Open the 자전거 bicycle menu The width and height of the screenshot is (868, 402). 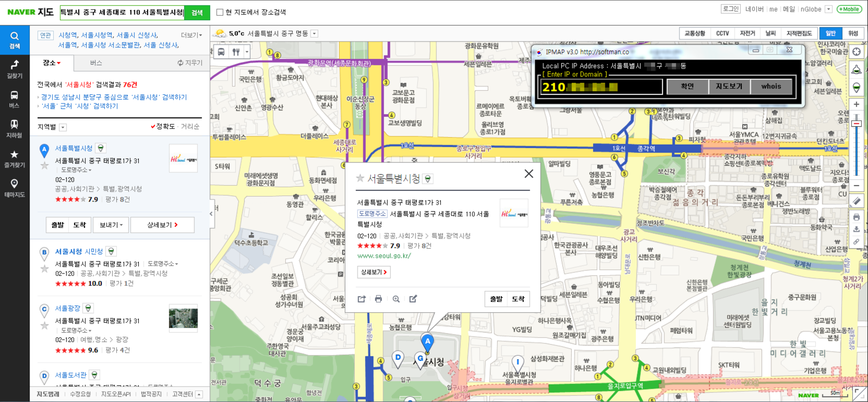[x=747, y=34]
